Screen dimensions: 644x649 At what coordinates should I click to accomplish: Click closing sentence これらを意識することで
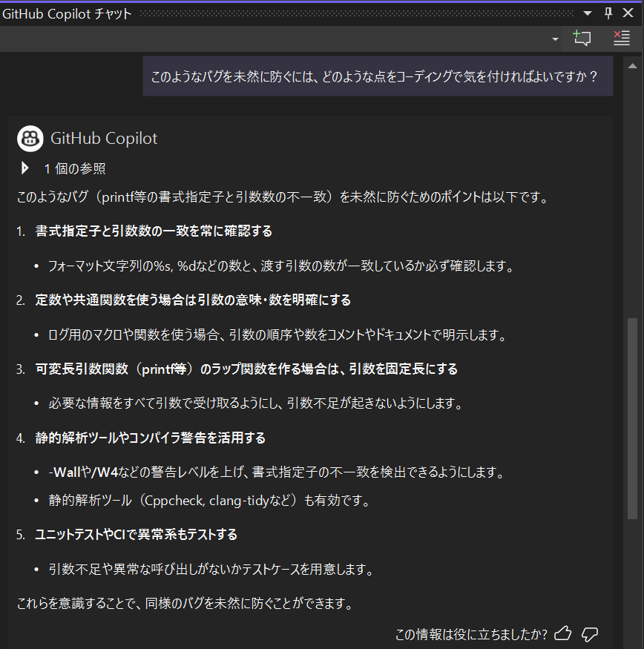tap(185, 604)
